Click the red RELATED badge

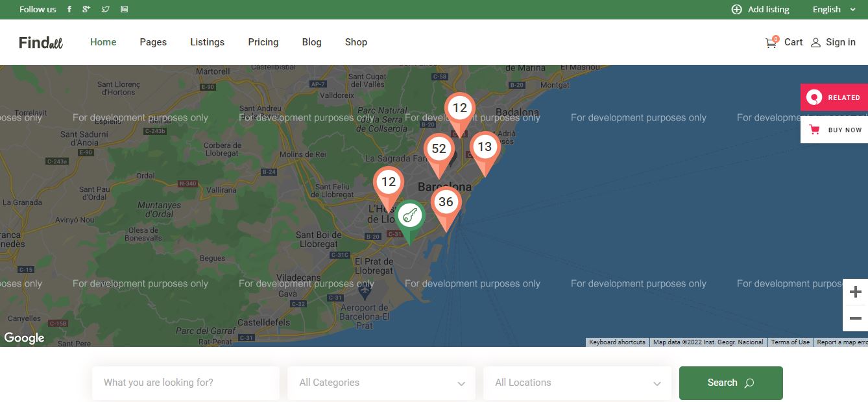pos(834,97)
